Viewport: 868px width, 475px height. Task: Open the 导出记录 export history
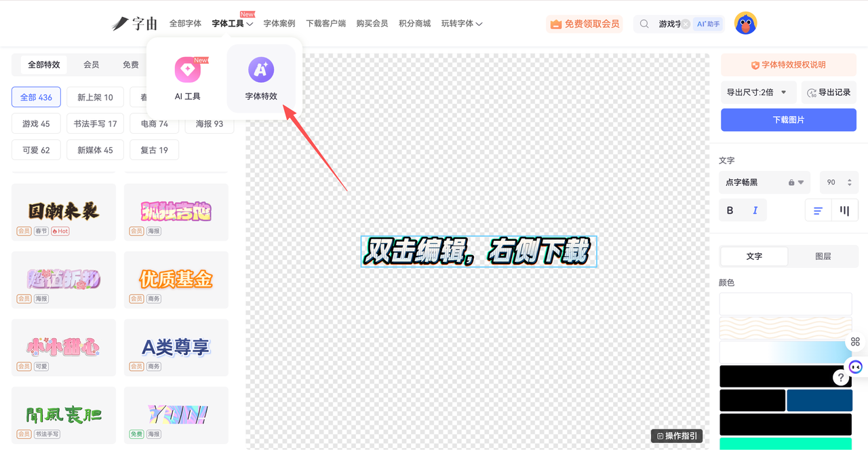(x=829, y=92)
